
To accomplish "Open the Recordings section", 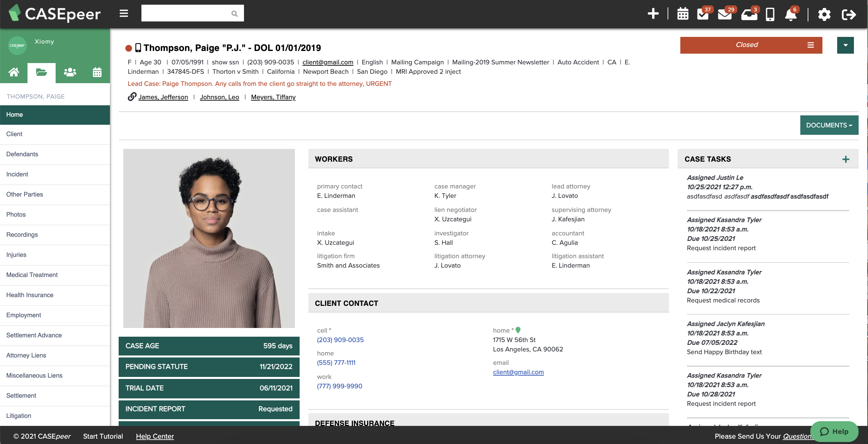I will 55,235.
